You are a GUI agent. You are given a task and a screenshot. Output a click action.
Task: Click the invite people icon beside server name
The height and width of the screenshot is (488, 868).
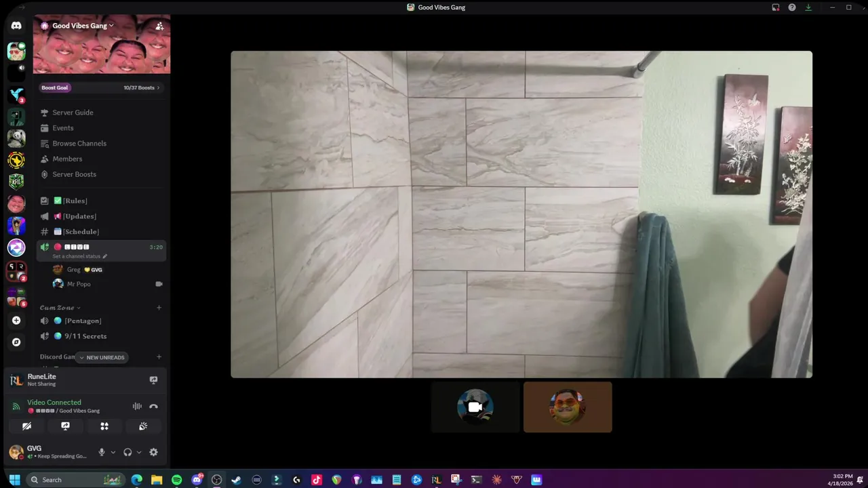point(159,26)
